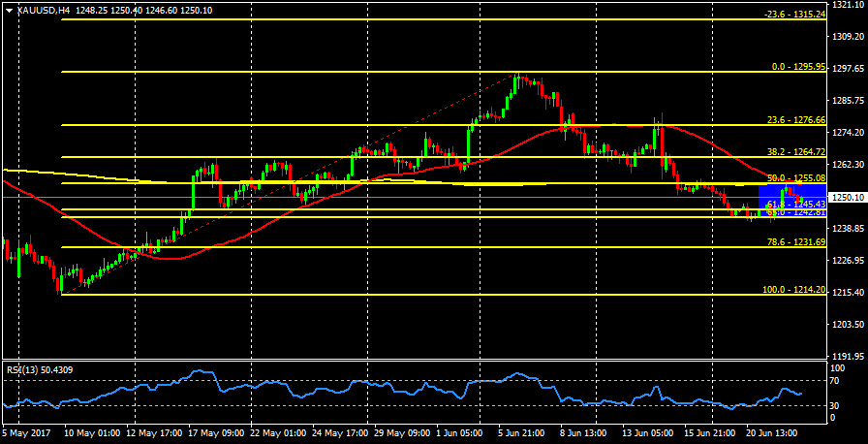This screenshot has height=444, width=868.
Task: Select the 78.6 - 1231.69 retracement label
Action: (x=794, y=241)
